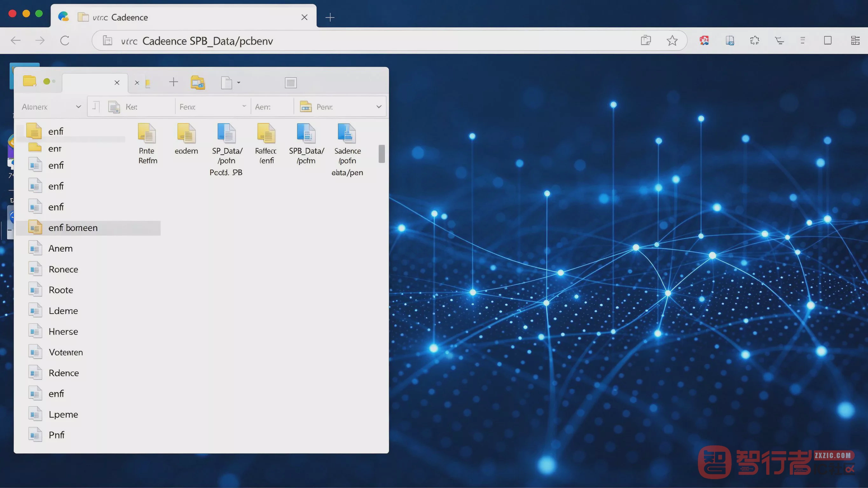
Task: Open the top enfi folder in sidebar
Action: (x=45, y=131)
